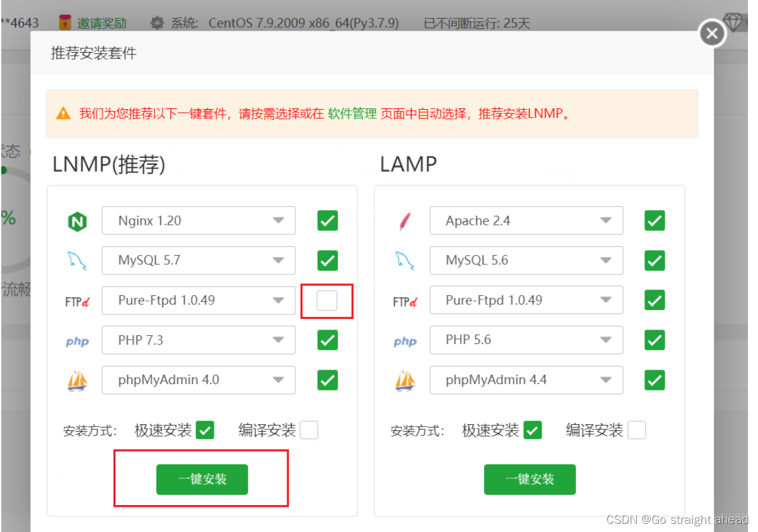Screen dimensions: 758x532
Task: Click the orange warning triangle icon
Action: pos(63,113)
